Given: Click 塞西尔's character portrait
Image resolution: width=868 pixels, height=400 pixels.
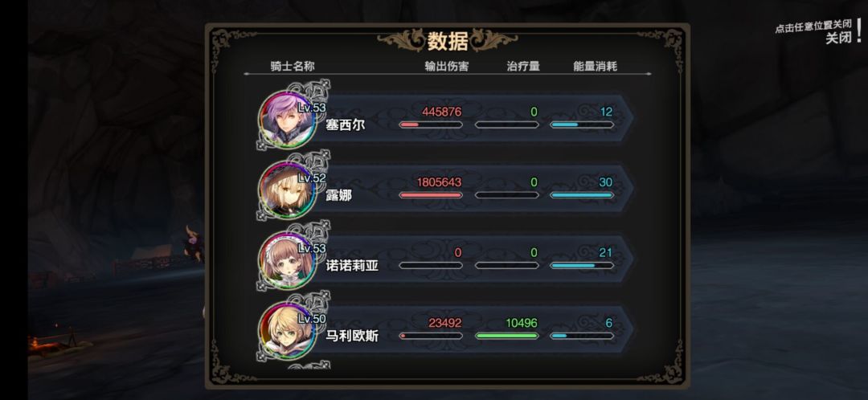Looking at the screenshot, I should pos(287,120).
